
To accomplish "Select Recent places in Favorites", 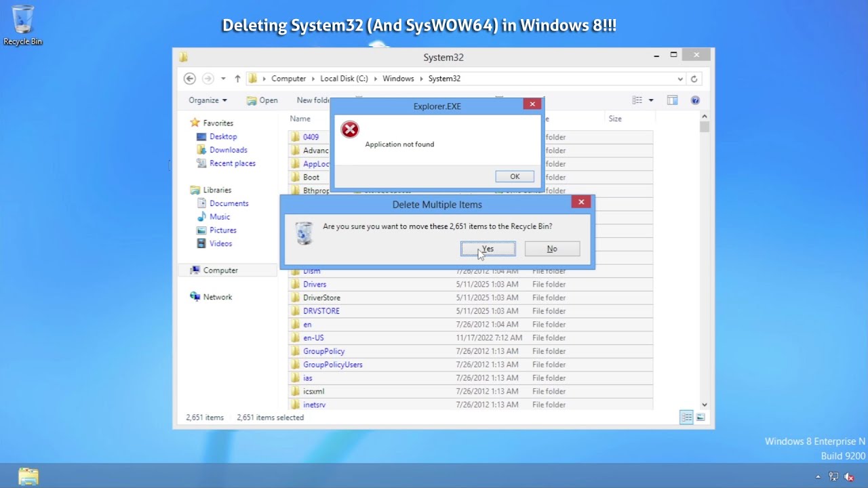I will 233,163.
